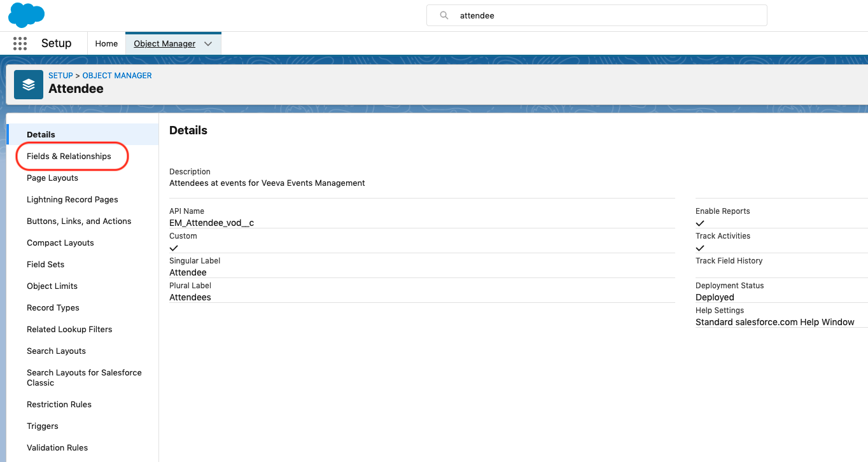Go to Page Layouts
The image size is (868, 462).
[52, 178]
